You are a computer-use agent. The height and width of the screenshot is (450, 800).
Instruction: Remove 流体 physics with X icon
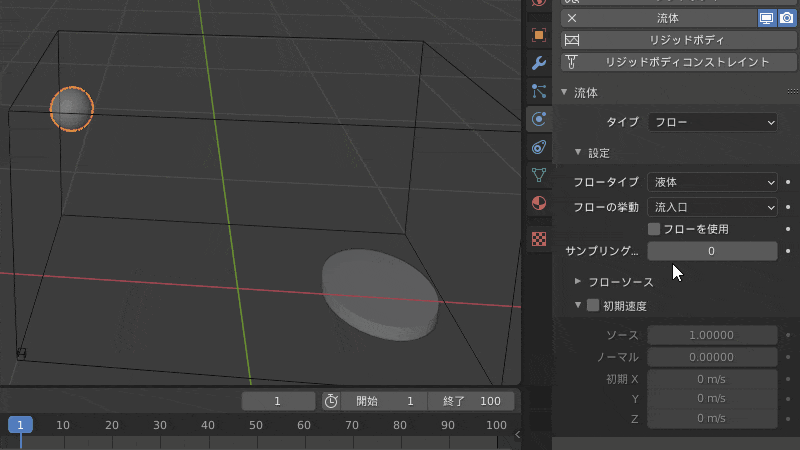[571, 18]
